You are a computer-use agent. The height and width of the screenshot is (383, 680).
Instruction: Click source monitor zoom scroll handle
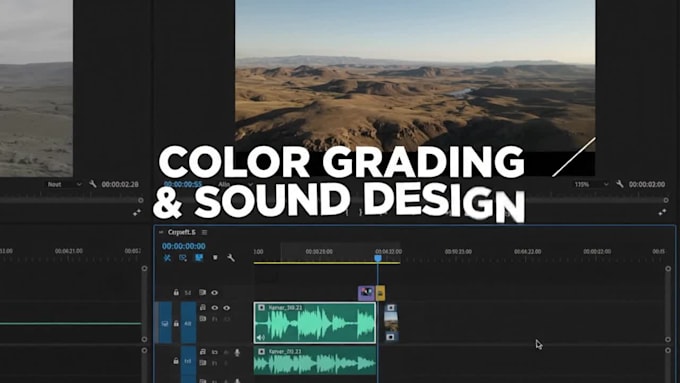[141, 200]
